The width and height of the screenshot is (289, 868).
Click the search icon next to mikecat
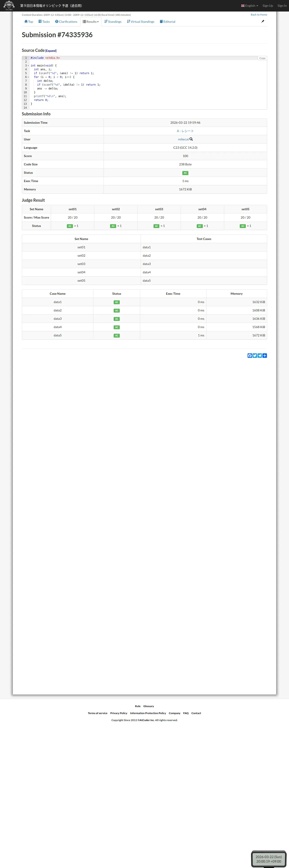[x=191, y=139]
